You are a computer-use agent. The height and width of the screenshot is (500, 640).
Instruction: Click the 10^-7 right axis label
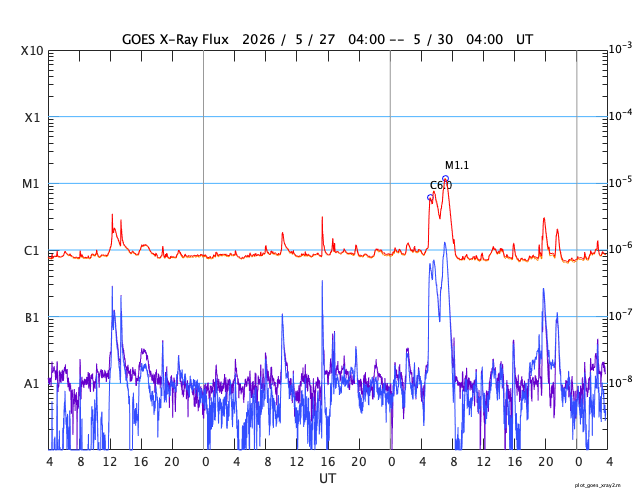coord(620,315)
